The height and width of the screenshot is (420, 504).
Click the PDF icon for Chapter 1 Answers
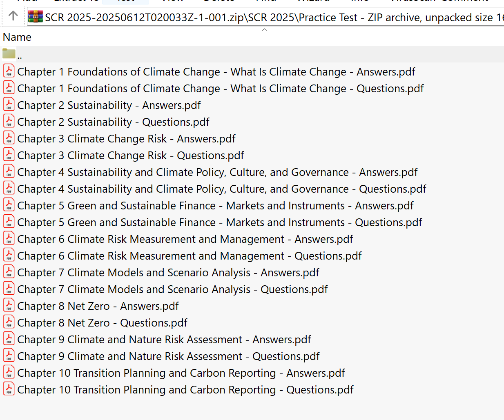click(x=9, y=71)
